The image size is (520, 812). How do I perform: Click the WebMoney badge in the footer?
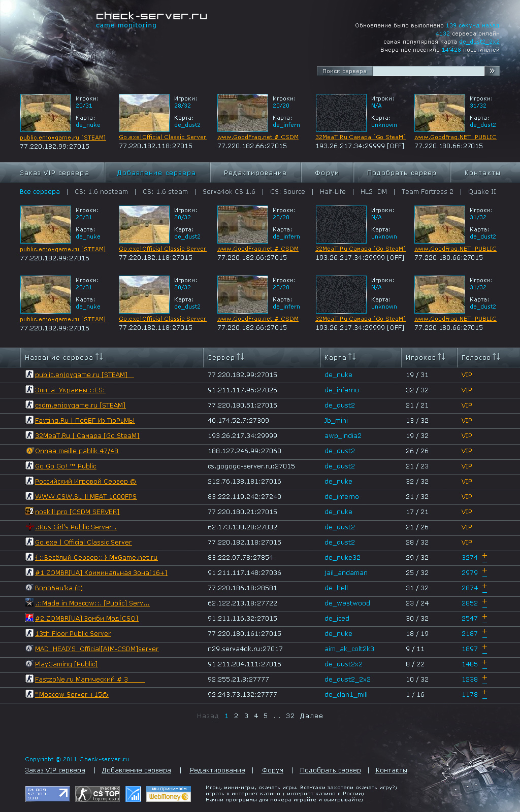pos(169,794)
